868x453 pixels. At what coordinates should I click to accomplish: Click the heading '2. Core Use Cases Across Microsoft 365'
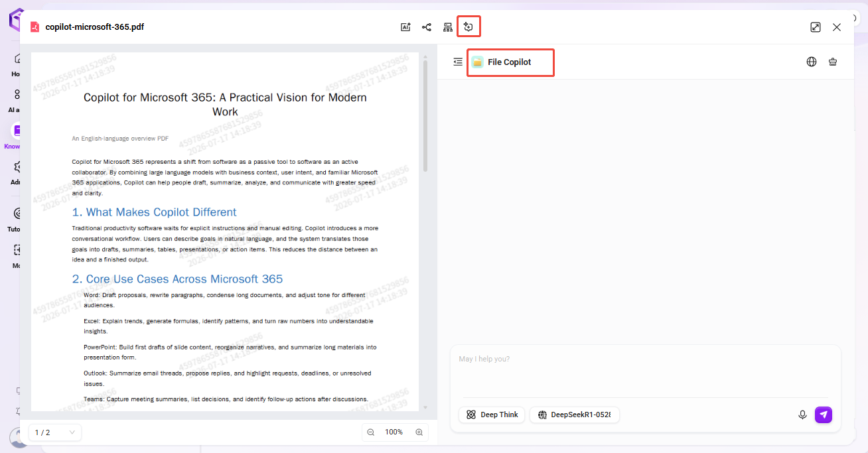coord(177,279)
